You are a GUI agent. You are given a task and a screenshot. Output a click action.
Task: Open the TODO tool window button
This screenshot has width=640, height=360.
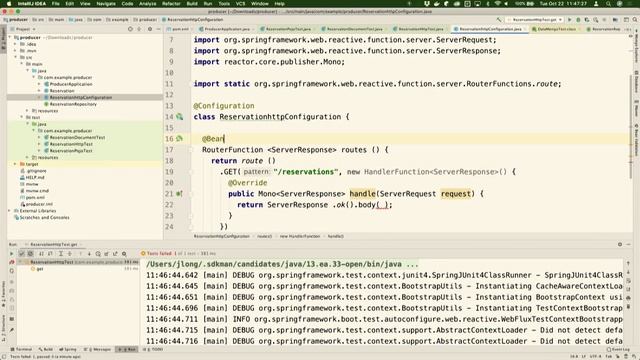tap(154, 349)
